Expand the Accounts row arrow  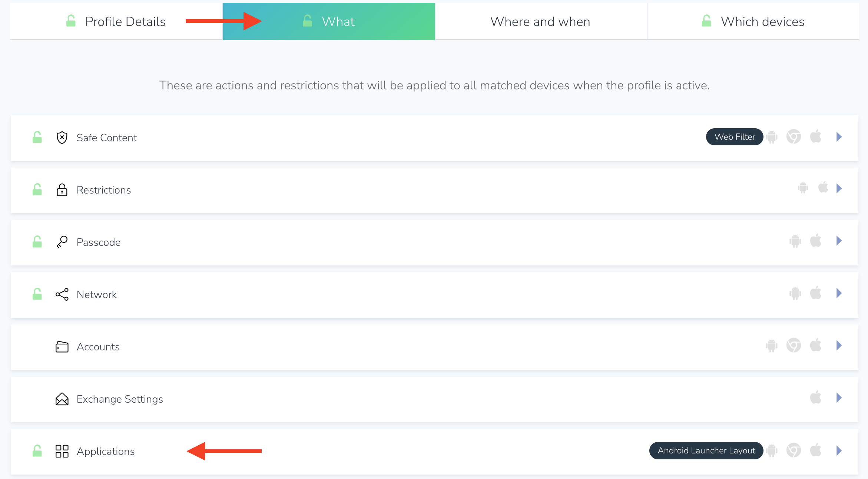coord(839,346)
